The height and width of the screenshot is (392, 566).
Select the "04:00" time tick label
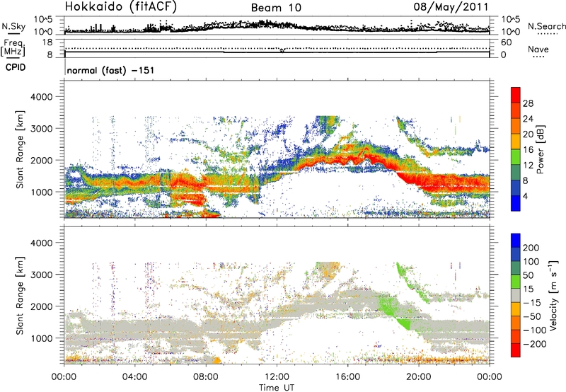click(134, 377)
